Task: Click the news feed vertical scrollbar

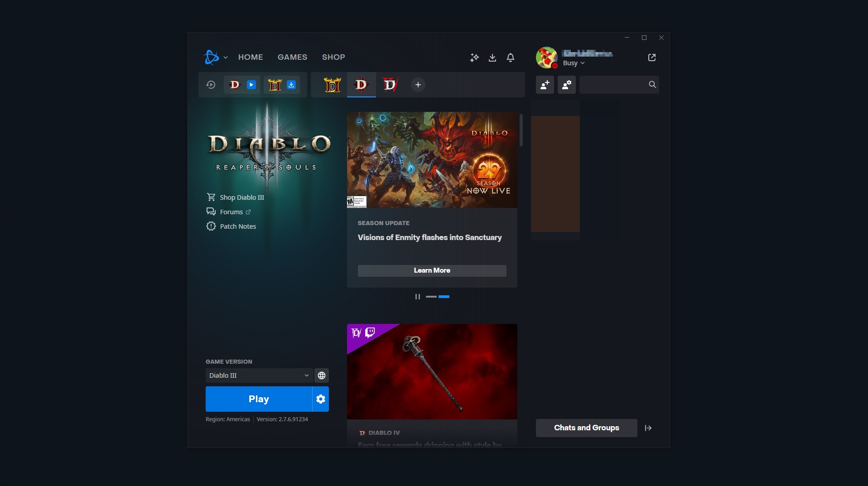Action: click(521, 130)
